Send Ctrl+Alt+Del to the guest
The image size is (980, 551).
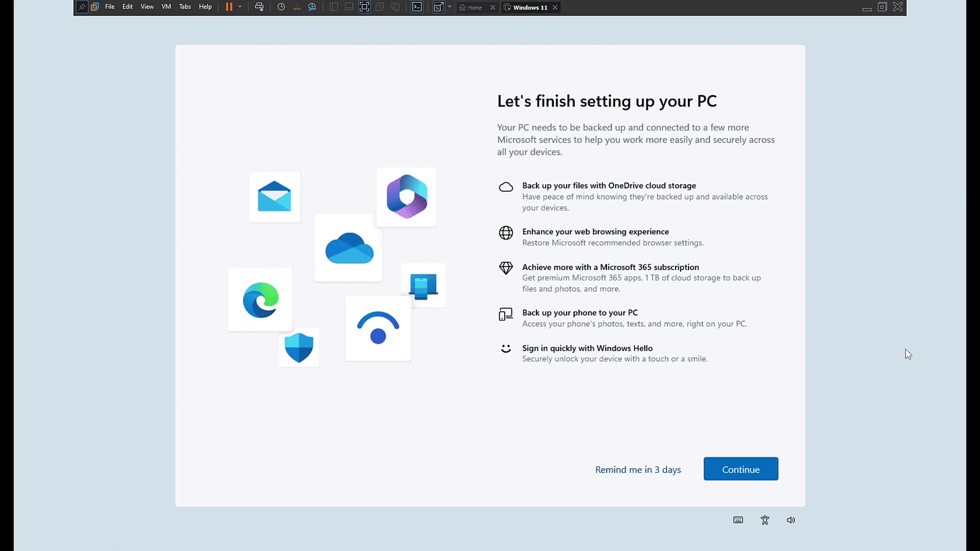259,7
